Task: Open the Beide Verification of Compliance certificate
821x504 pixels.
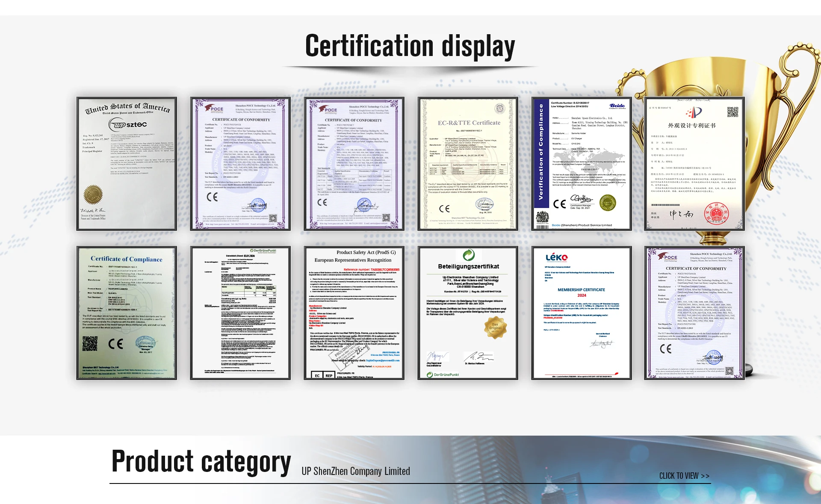Action: pos(582,164)
